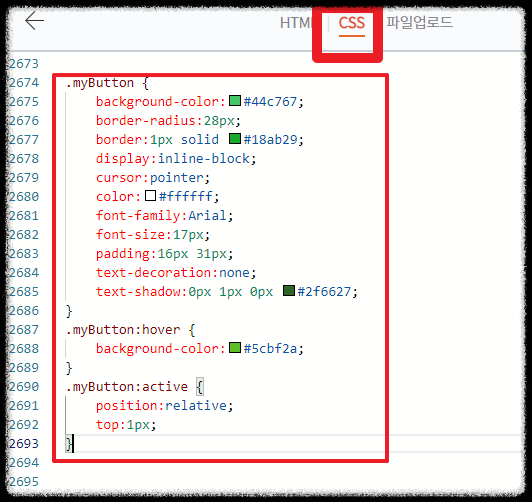Open the 파일업로드 tab
Screen dimensions: 532x502
419,22
